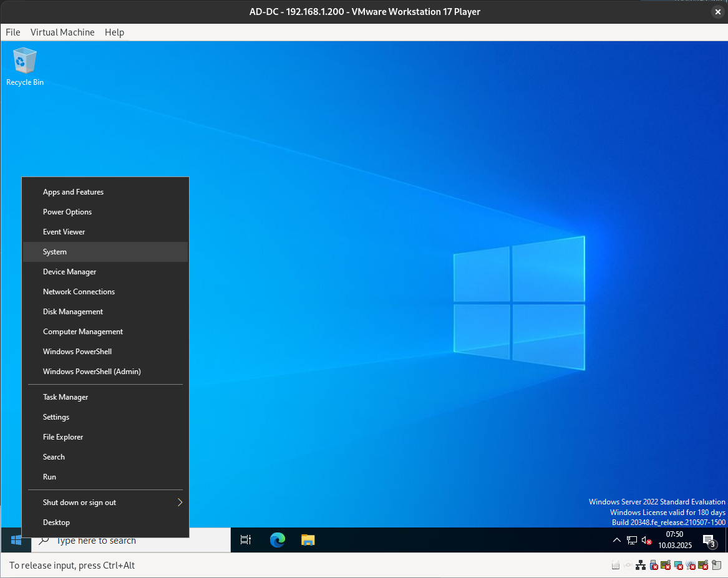
Task: Open the notification center icon
Action: tap(709, 540)
